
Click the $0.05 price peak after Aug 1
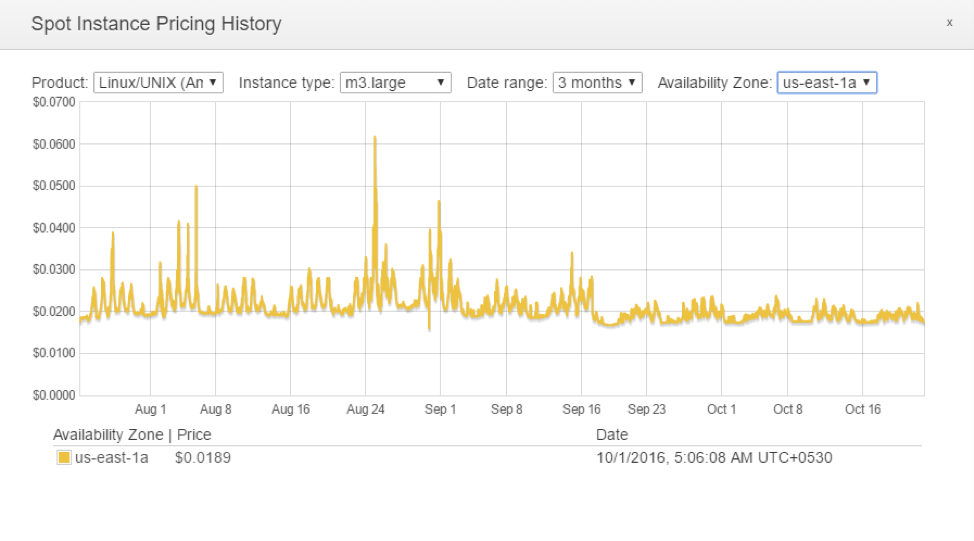click(196, 187)
